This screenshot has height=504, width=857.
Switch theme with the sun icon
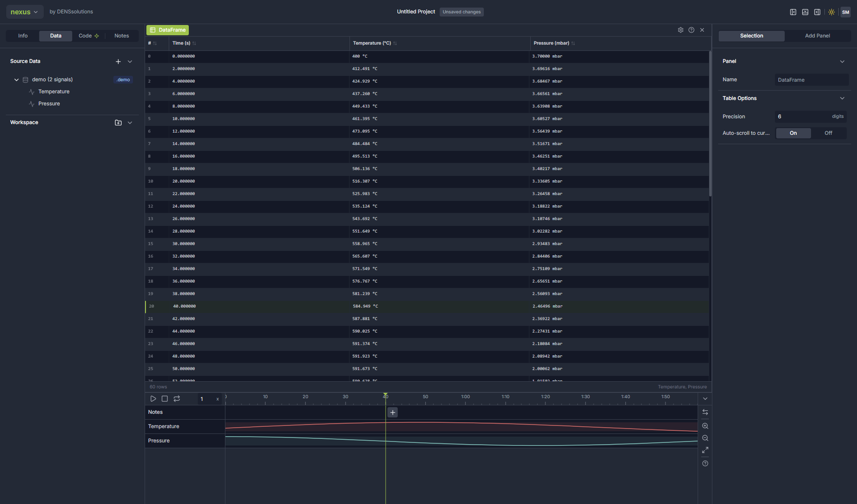coord(831,12)
